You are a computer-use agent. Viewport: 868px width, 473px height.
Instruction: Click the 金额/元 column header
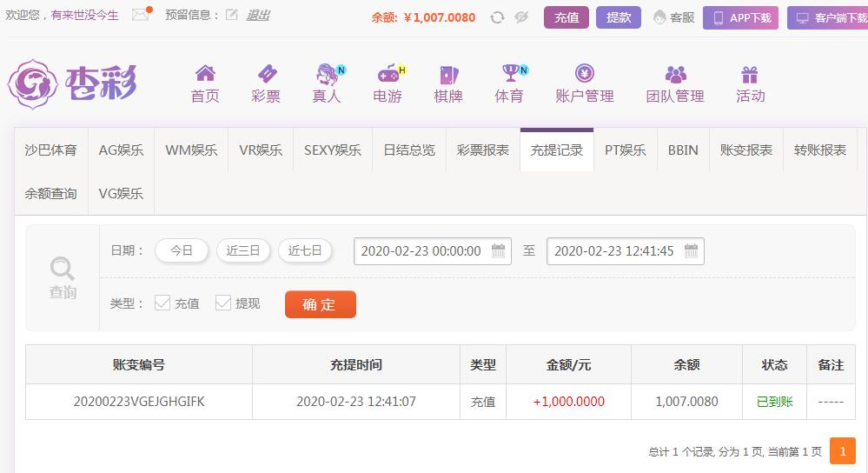tap(568, 365)
